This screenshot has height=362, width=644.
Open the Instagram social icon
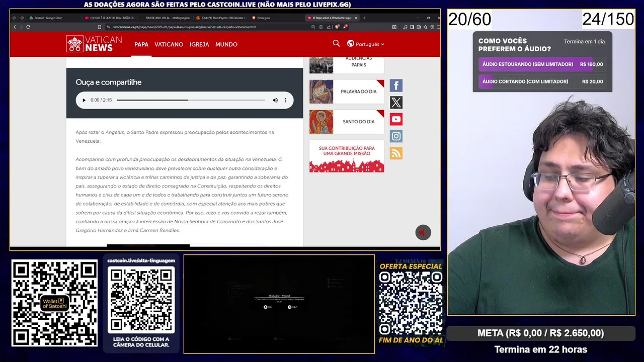click(396, 136)
